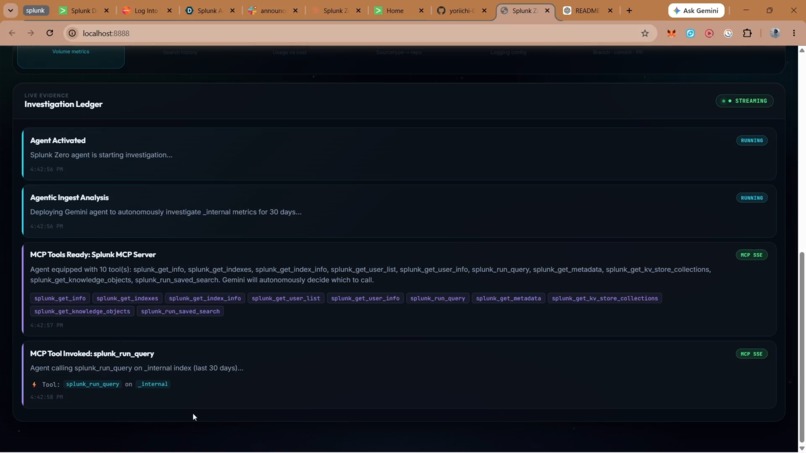Open the Chrome three-dot menu
Screen dimensions: 806x453
click(794, 33)
